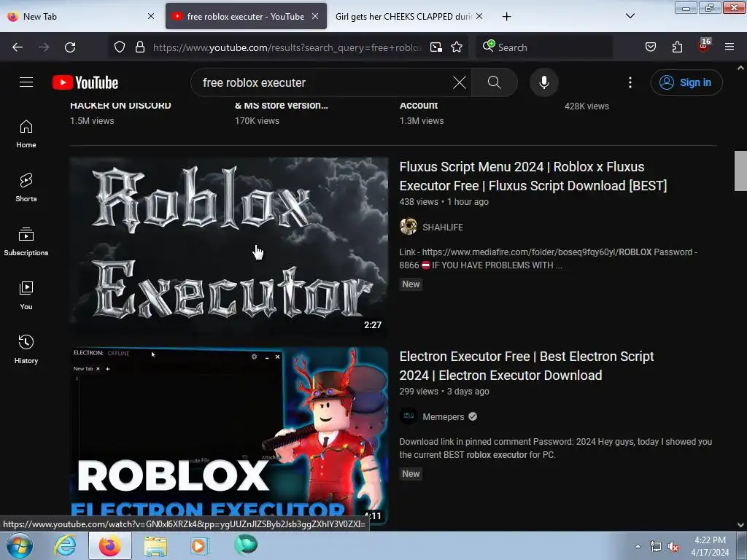Open Electron Executor Free video title
Image resolution: width=747 pixels, height=560 pixels.
point(527,366)
